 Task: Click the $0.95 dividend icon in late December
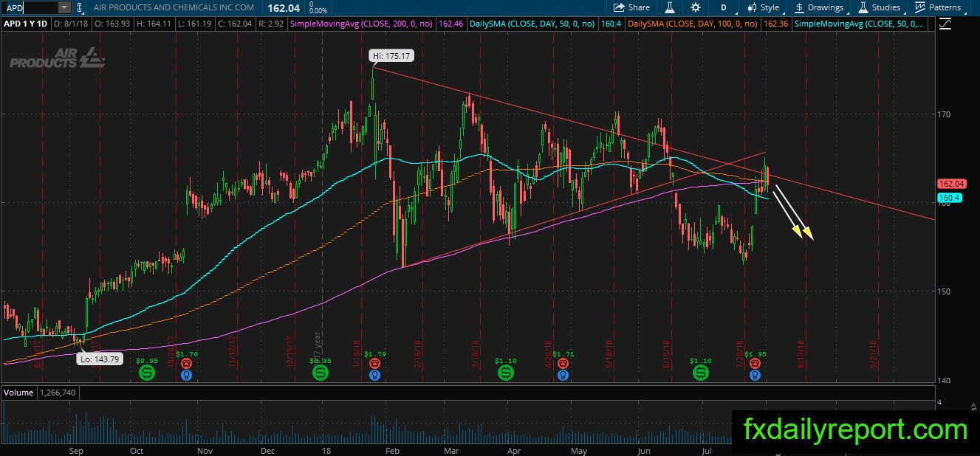tap(321, 373)
